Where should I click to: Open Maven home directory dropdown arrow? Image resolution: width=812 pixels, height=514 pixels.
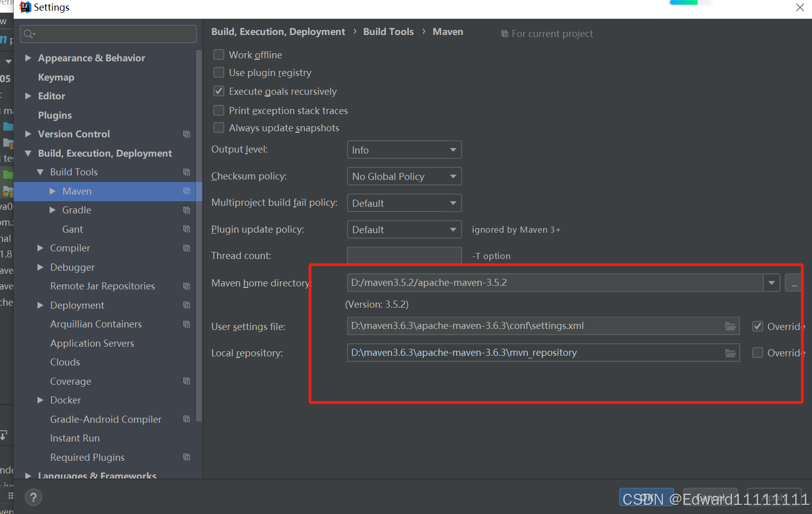pyautogui.click(x=771, y=283)
